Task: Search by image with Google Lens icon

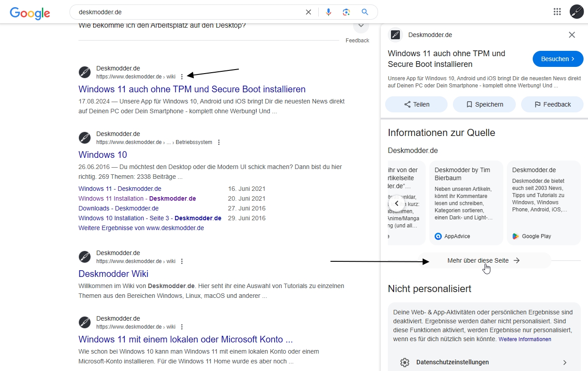Action: click(x=346, y=12)
